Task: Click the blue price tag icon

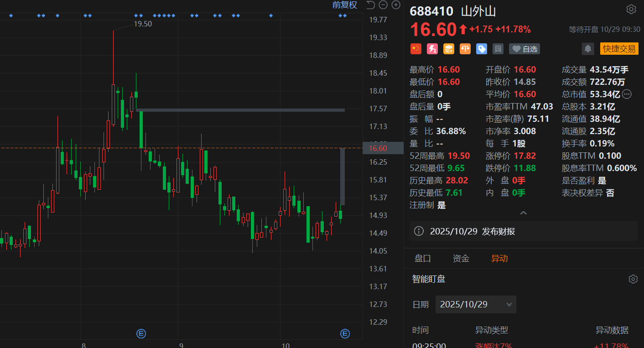Action: [481, 49]
